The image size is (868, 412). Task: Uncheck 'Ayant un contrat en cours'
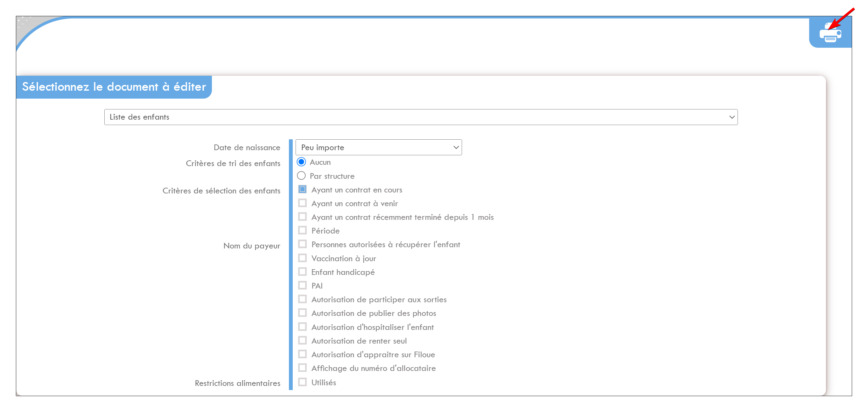302,189
